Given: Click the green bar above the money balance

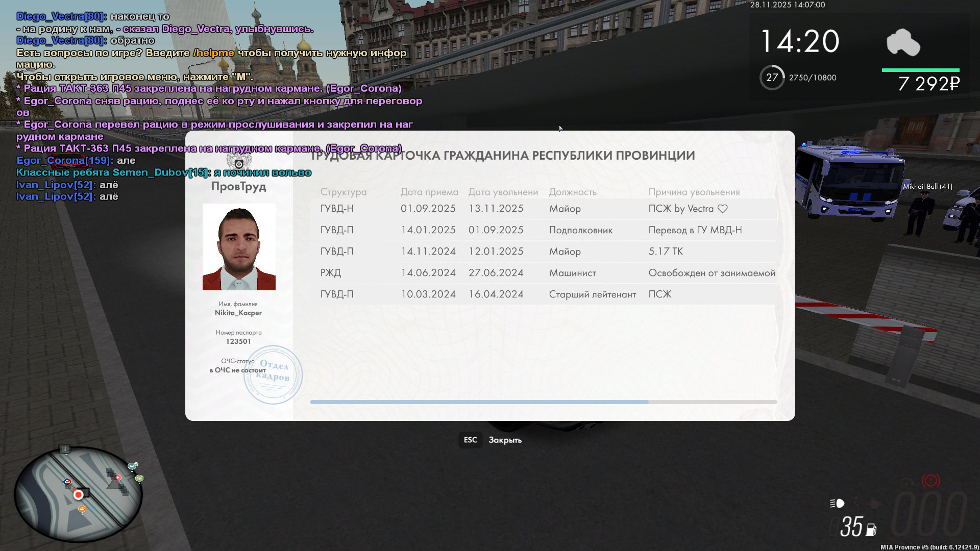Looking at the screenshot, I should tap(920, 70).
